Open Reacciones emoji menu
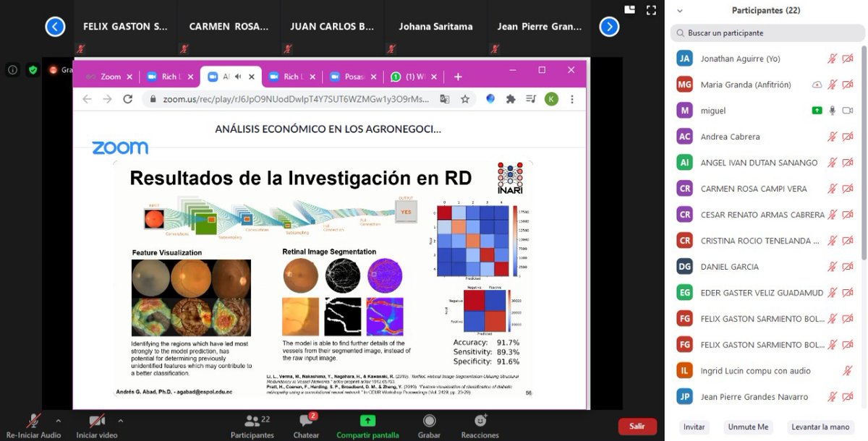Image resolution: width=868 pixels, height=441 pixels. tap(480, 425)
